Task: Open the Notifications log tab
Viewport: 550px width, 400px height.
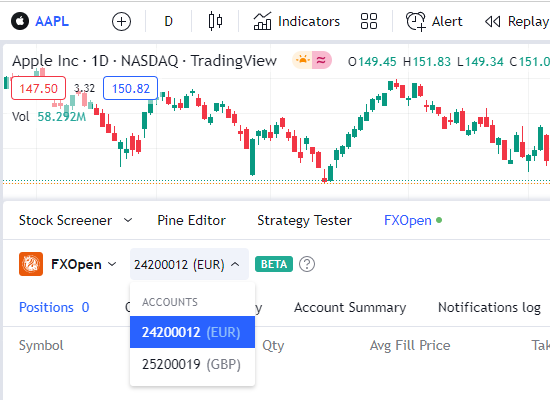Action: tap(489, 307)
